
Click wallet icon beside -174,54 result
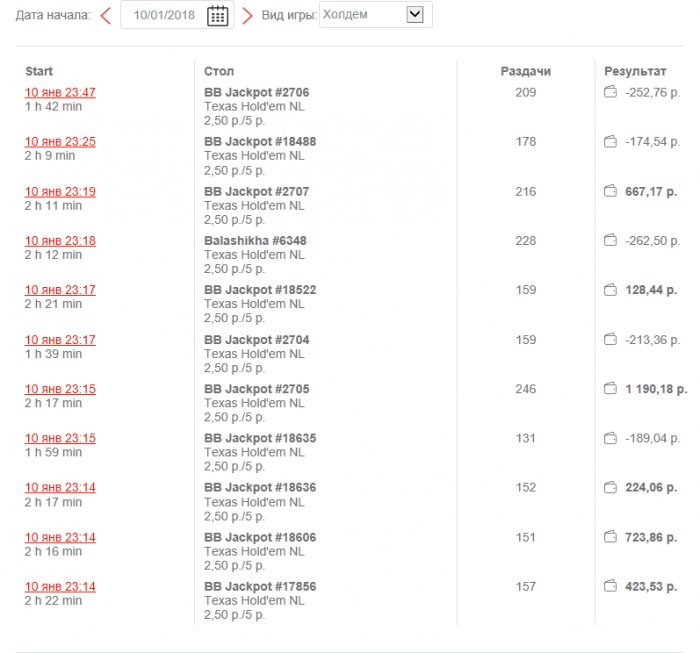point(610,142)
